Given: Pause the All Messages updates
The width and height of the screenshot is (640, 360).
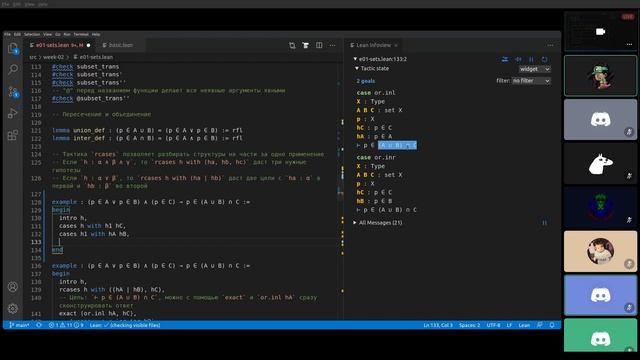Looking at the screenshot, I should pos(544,223).
